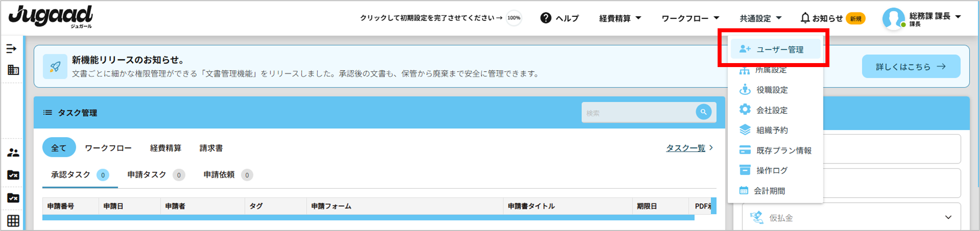This screenshot has width=980, height=231.
Task: Click the 詳しくはこちら button
Action: pyautogui.click(x=910, y=67)
